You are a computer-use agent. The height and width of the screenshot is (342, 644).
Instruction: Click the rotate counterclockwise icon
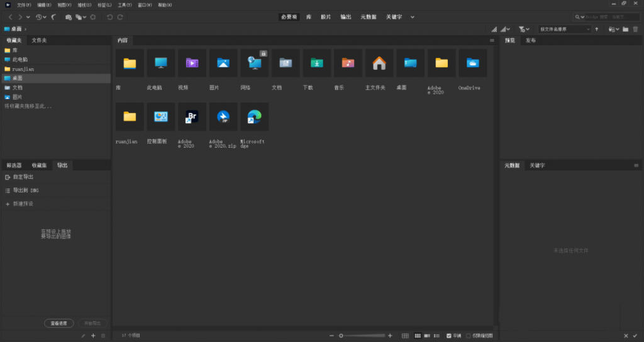pyautogui.click(x=110, y=17)
